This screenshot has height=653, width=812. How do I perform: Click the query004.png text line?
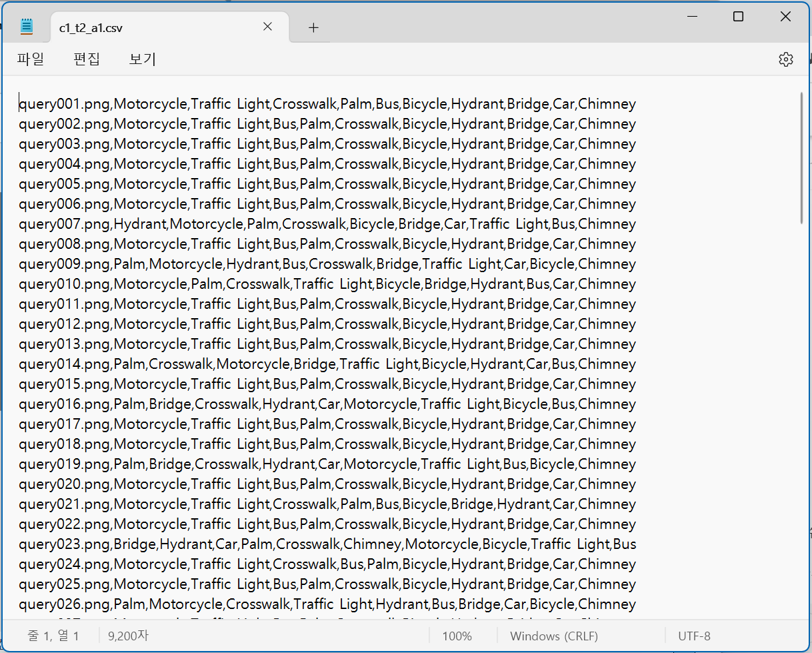(327, 164)
